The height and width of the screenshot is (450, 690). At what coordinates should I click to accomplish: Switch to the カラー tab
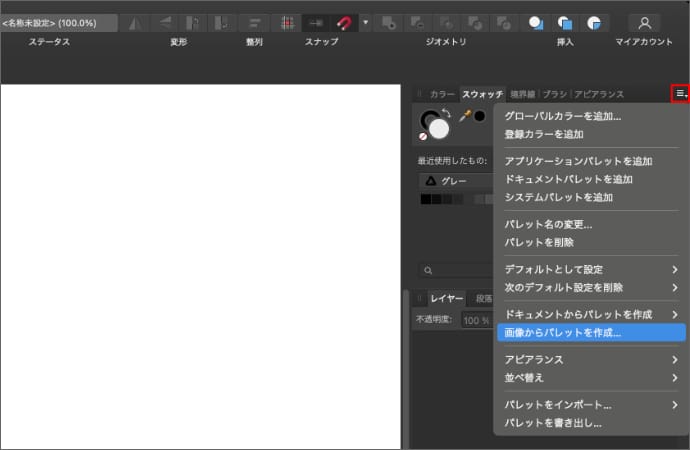(x=442, y=94)
